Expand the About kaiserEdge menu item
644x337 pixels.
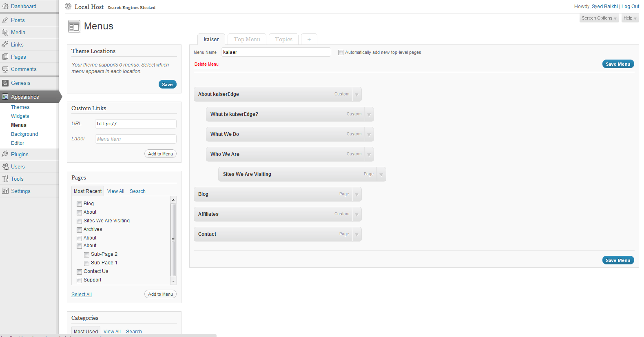[x=356, y=94]
